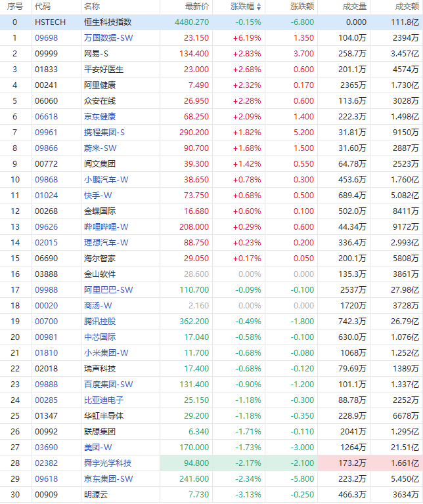The image size is (423, 504).
Task: Click the 26.79亿 turnover value
Action: [405, 322]
